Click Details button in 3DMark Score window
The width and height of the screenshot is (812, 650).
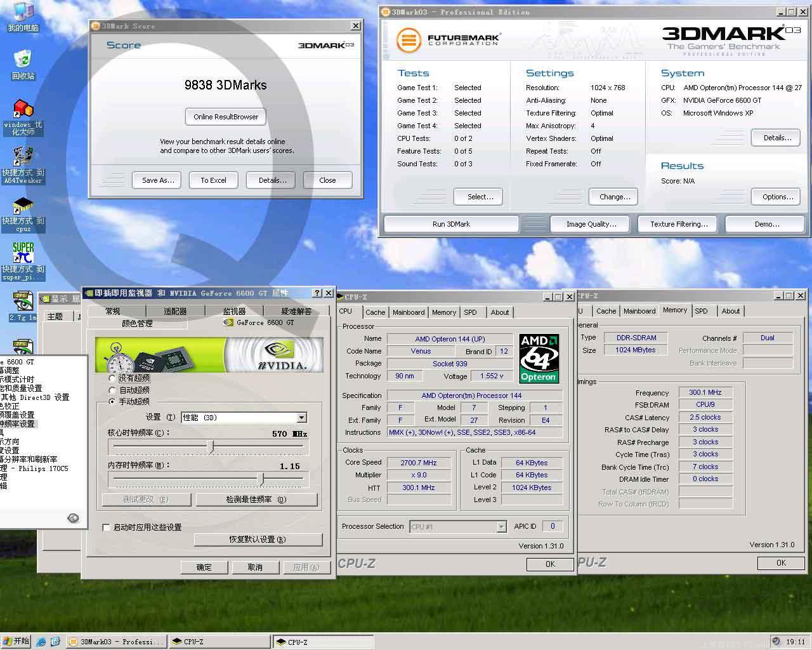pos(272,180)
